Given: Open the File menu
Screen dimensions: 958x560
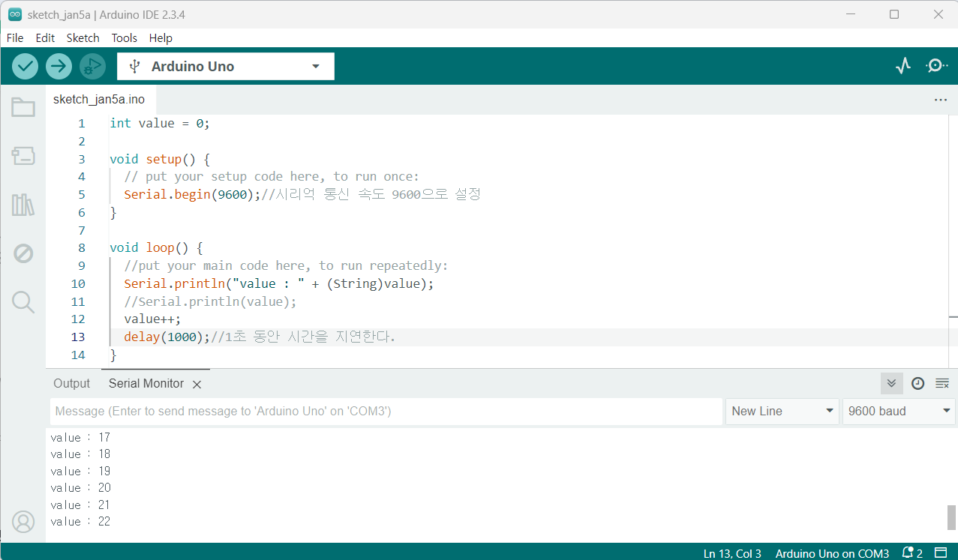Looking at the screenshot, I should point(15,37).
